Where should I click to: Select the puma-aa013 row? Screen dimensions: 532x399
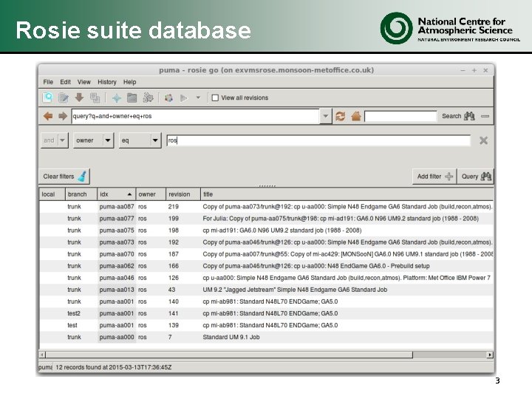(266, 290)
